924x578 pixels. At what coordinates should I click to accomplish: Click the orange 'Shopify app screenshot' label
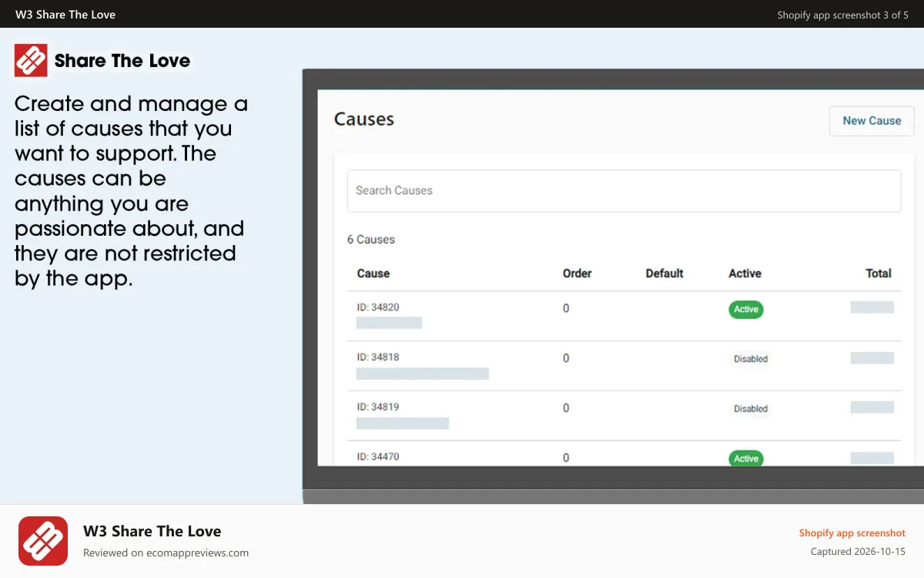(852, 533)
